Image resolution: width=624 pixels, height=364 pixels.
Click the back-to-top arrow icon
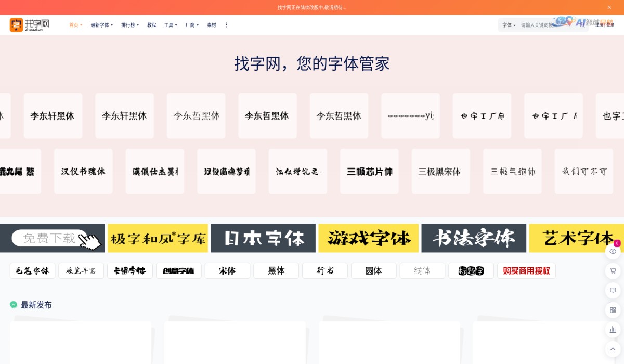tap(613, 349)
